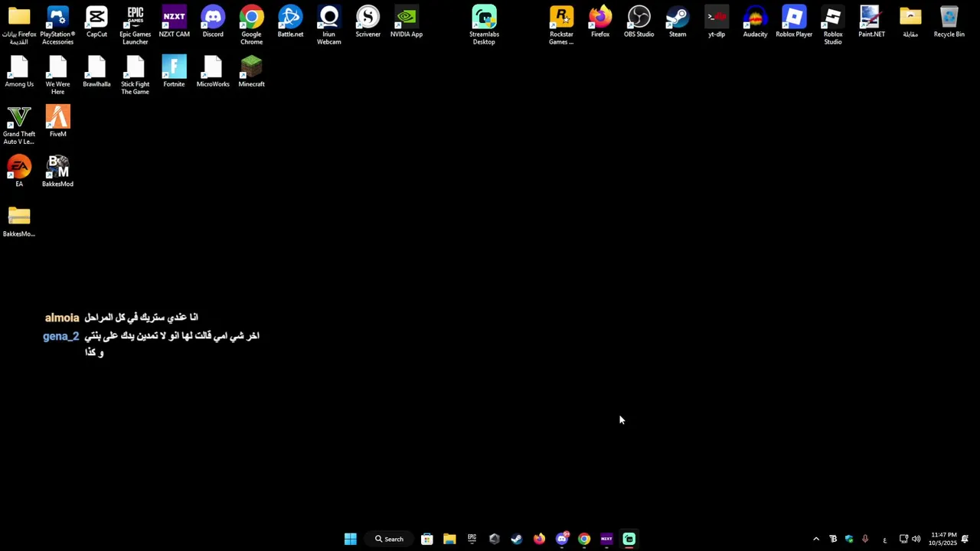Open the OBS Studio desktop icon
980x551 pixels.
(639, 21)
